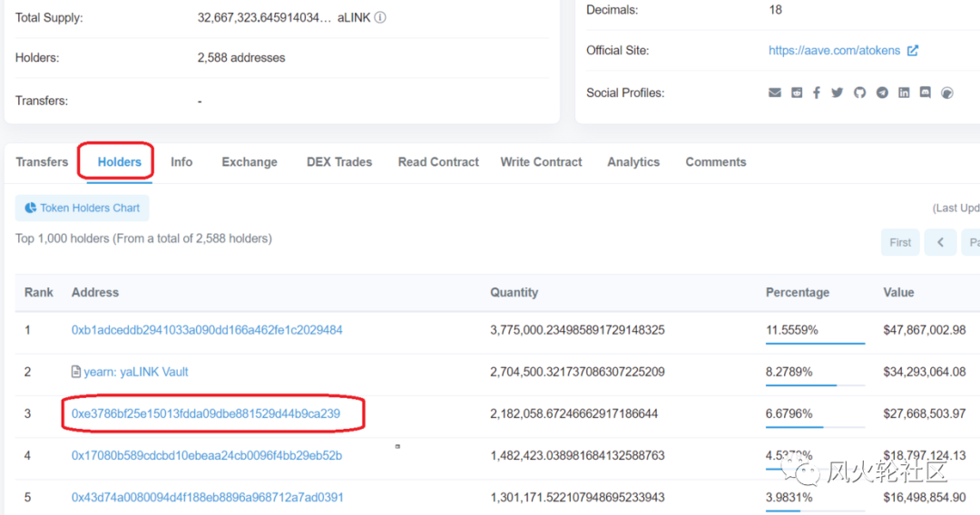Open the Facebook social profile icon

click(817, 93)
